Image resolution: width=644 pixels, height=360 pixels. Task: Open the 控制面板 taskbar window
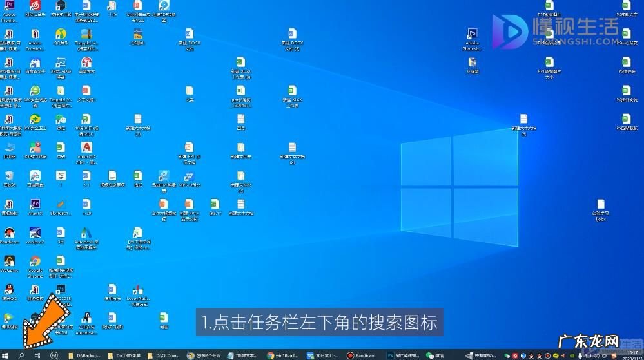482,355
